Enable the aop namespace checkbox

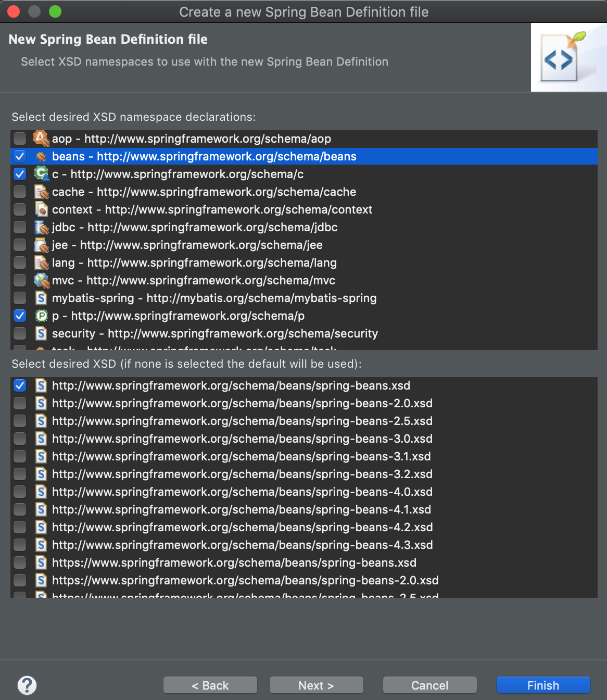coord(20,139)
